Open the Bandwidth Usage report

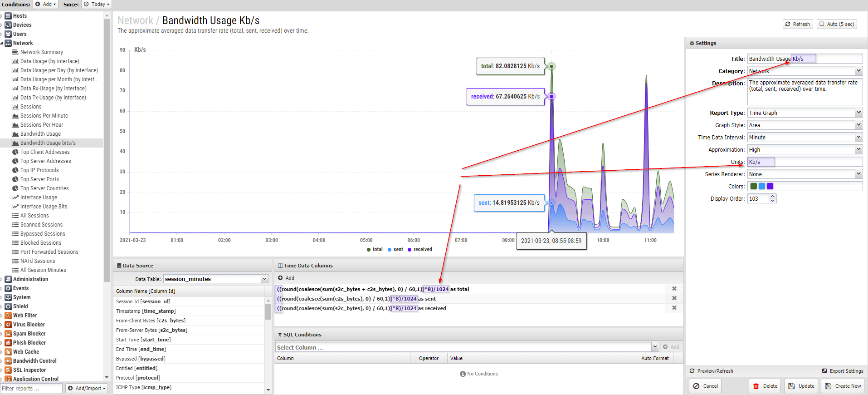tap(40, 134)
